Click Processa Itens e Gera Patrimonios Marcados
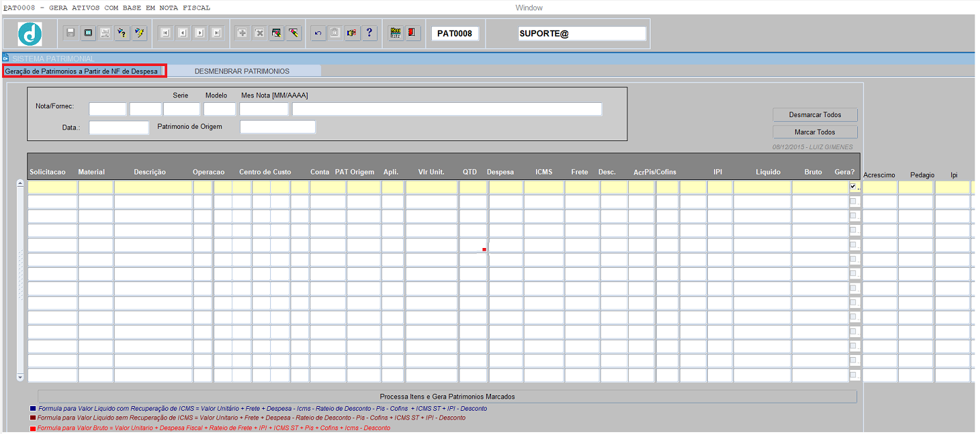The image size is (980, 434). point(447,397)
